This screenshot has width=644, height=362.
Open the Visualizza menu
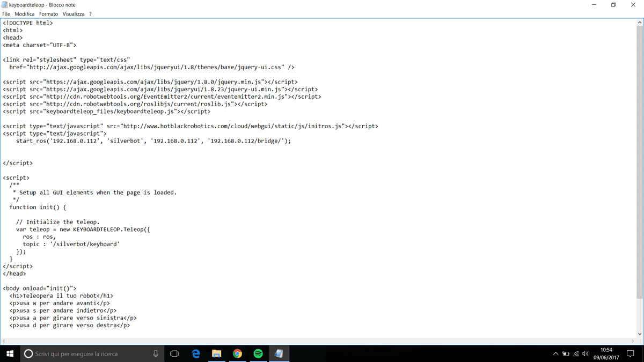pos(73,14)
